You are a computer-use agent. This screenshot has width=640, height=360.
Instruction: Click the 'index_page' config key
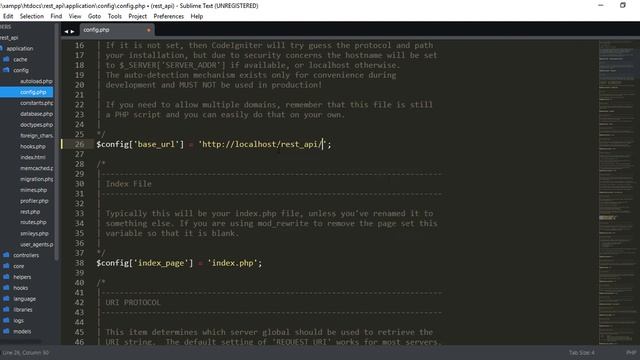[x=161, y=263]
